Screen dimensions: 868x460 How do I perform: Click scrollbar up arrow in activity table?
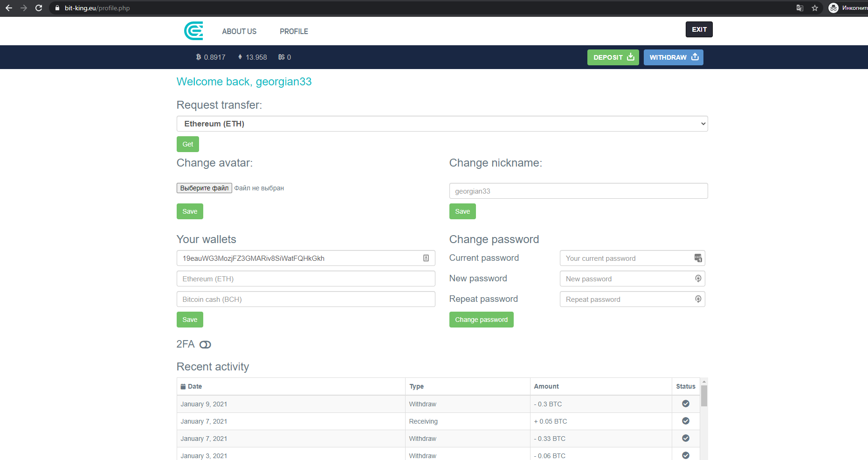(x=704, y=381)
